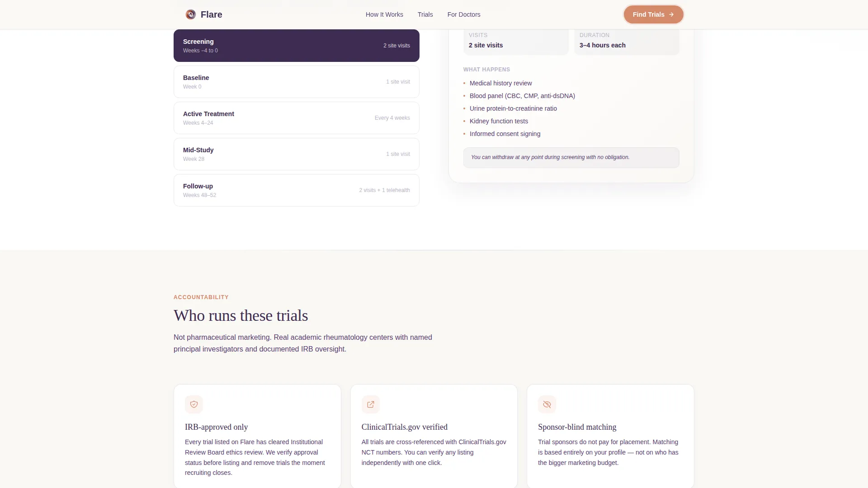Click the 'ACCOUNTABILITY' section label
This screenshot has height=488, width=868.
pyautogui.click(x=201, y=297)
